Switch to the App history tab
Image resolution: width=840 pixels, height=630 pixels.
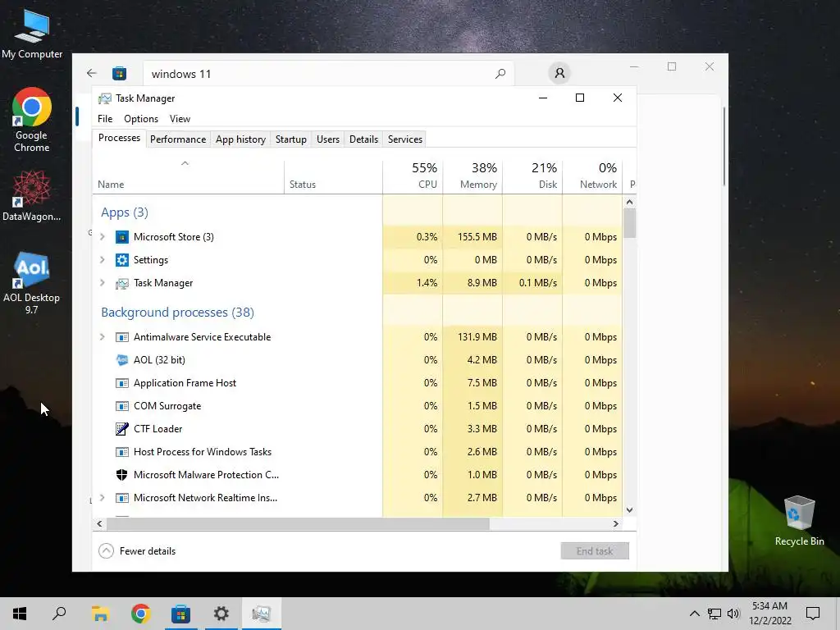[x=240, y=139]
